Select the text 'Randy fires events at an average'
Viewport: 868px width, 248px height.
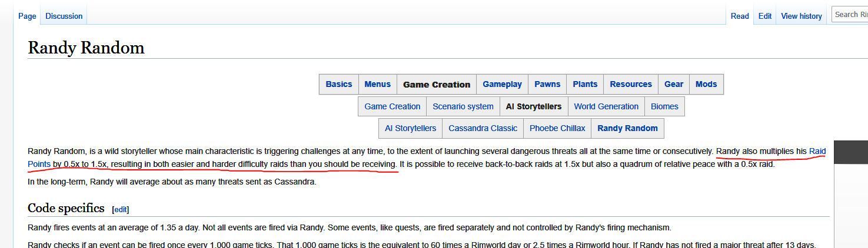89,227
